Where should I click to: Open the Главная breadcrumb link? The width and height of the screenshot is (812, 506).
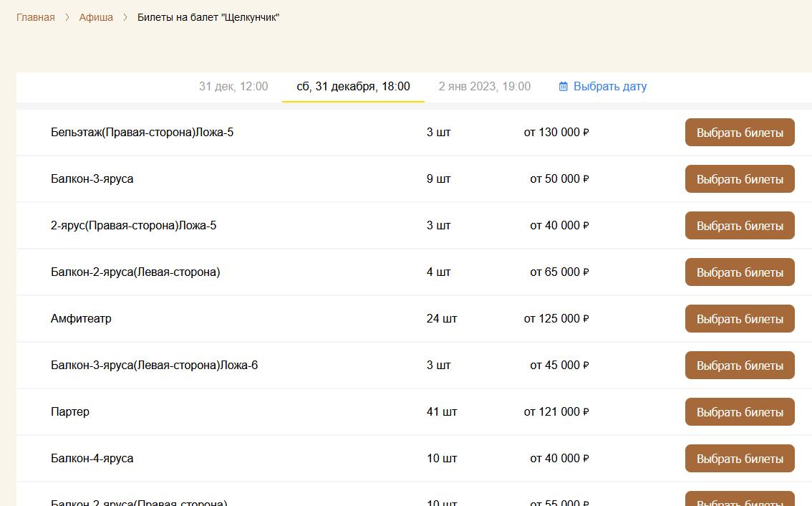(x=35, y=17)
